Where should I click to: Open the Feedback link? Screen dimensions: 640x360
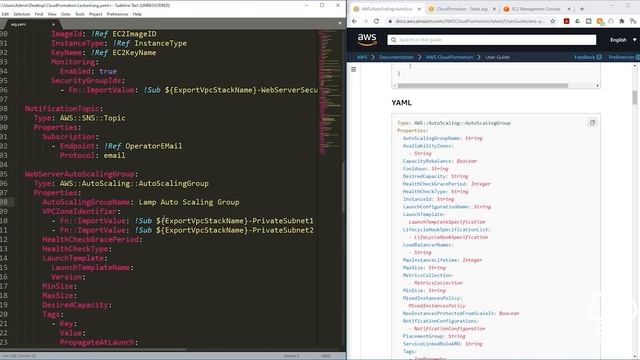click(x=588, y=57)
